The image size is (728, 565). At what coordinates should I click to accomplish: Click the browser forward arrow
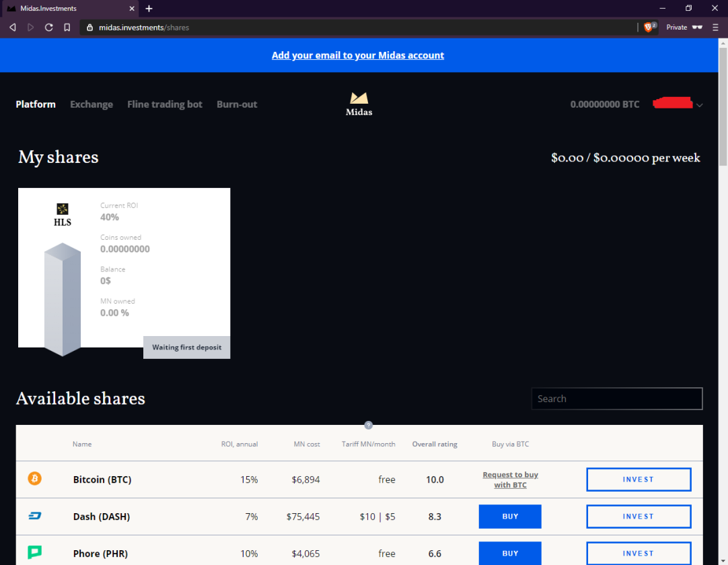(31, 28)
